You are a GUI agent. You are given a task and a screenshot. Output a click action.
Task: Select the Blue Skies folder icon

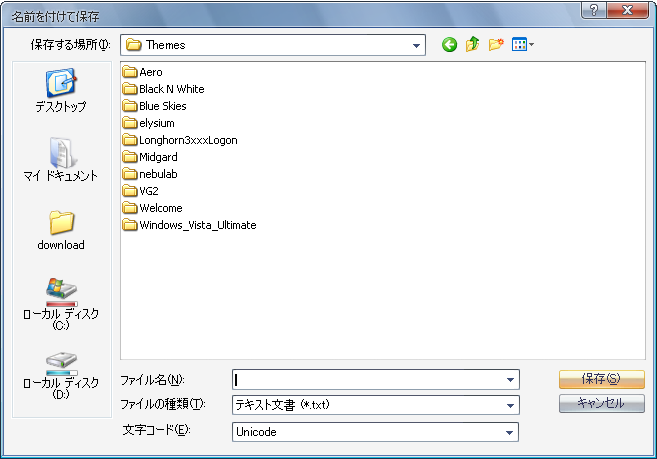coord(130,106)
